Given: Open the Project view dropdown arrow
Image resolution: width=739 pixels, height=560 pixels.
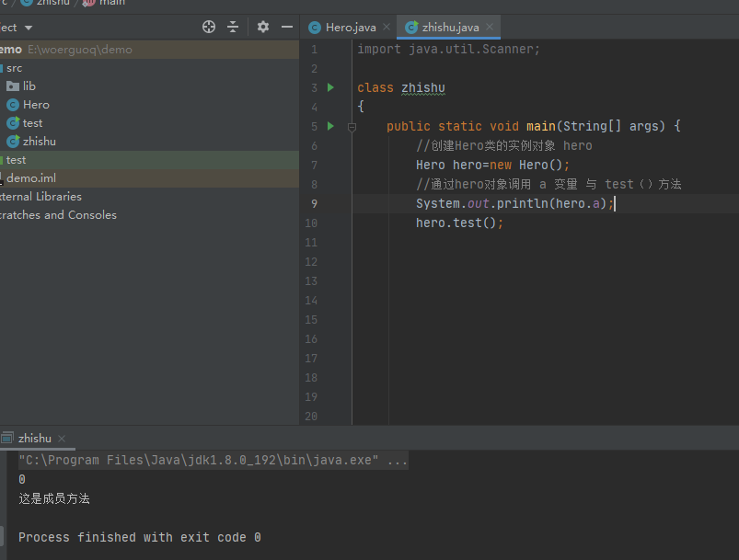Looking at the screenshot, I should coord(29,28).
